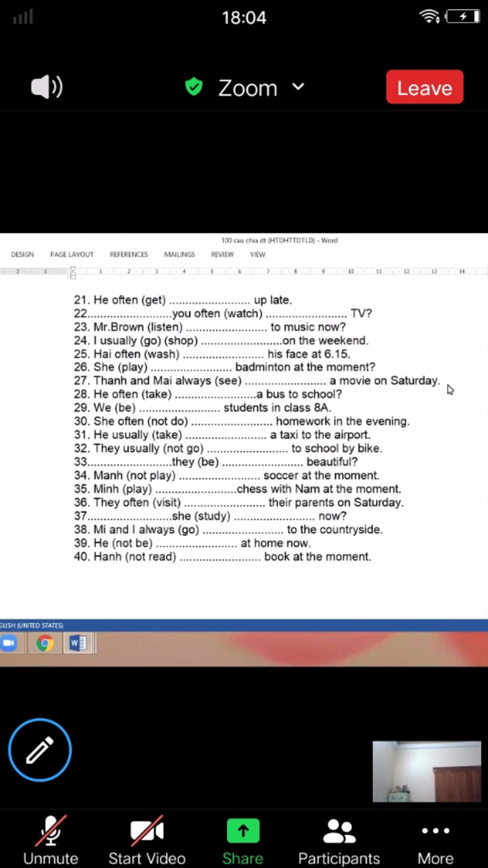Open the annotate pencil tool

[x=40, y=750]
